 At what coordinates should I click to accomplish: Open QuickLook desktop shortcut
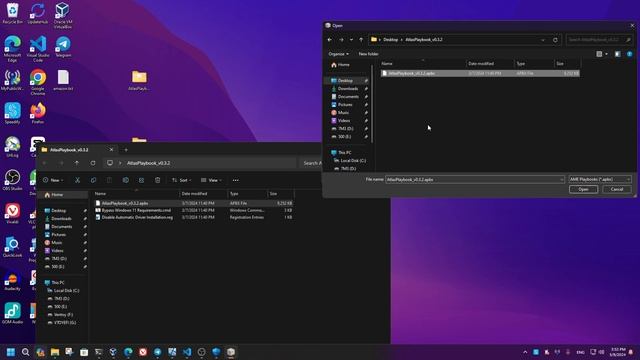[x=12, y=247]
